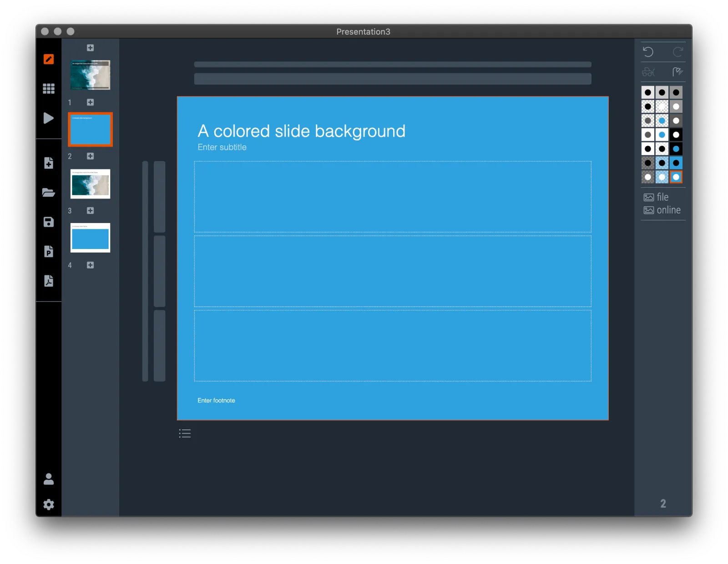Edit the title 'A colored slide background'

[x=301, y=131]
